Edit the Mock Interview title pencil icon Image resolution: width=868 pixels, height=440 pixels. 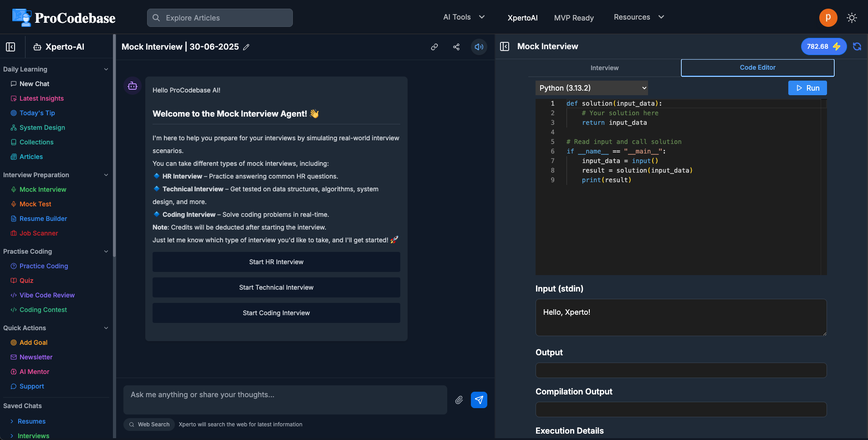point(246,47)
